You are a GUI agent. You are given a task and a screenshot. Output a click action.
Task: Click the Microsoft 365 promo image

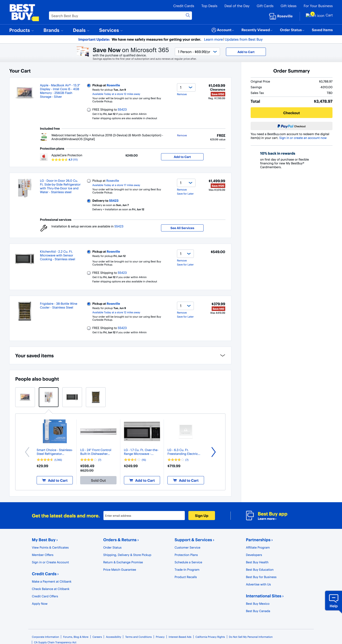pos(83,52)
